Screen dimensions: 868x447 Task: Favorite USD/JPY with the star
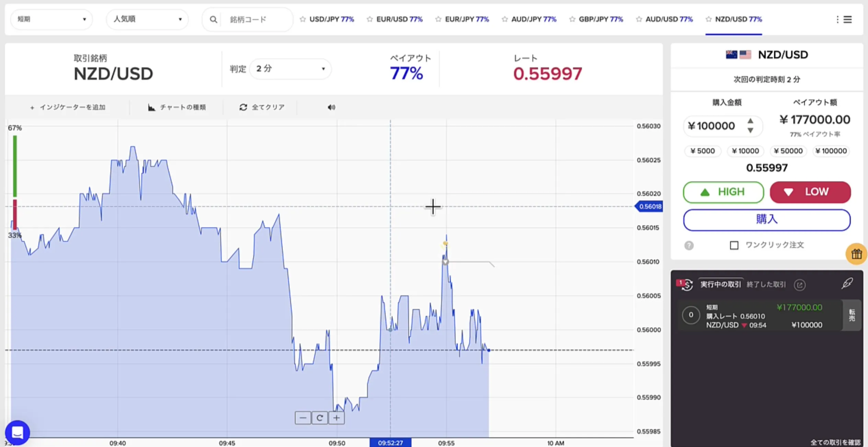[302, 19]
